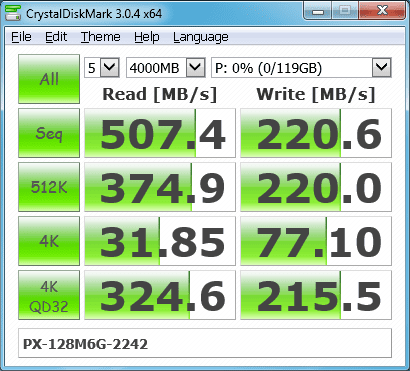Click the Seq write result 220.6

coord(316,133)
